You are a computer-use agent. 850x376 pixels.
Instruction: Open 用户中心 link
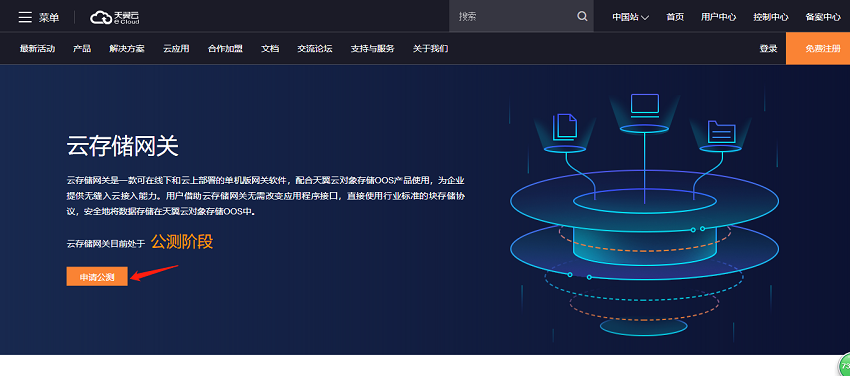[718, 17]
